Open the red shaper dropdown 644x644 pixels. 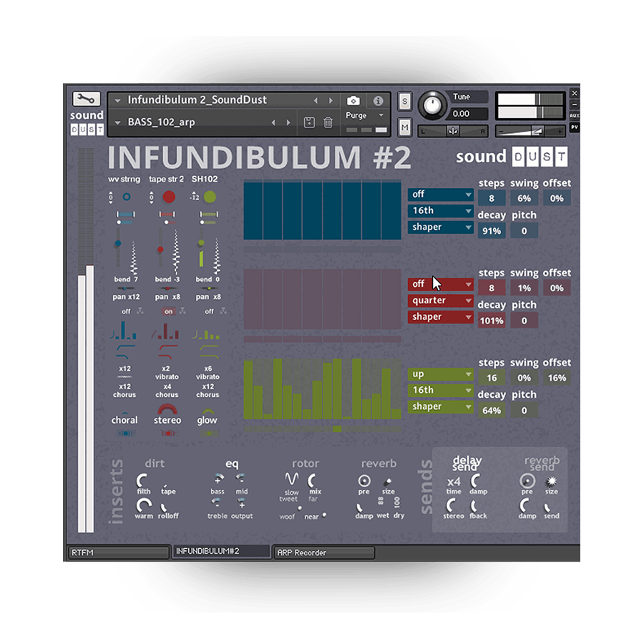[440, 317]
